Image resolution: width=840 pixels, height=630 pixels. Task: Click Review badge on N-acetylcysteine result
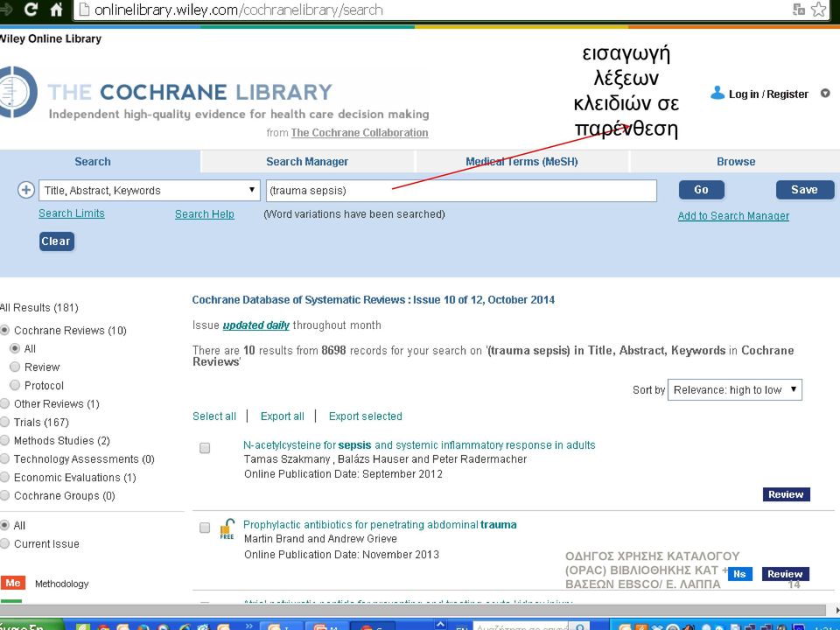786,493
